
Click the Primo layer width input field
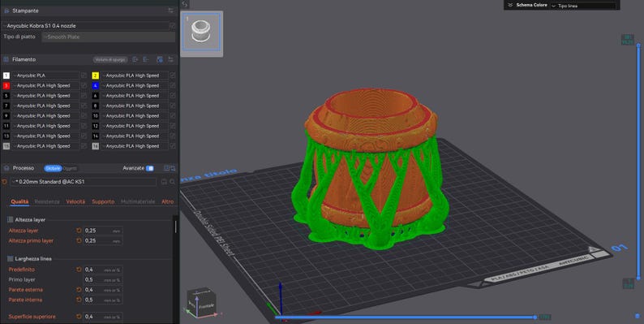(x=103, y=279)
